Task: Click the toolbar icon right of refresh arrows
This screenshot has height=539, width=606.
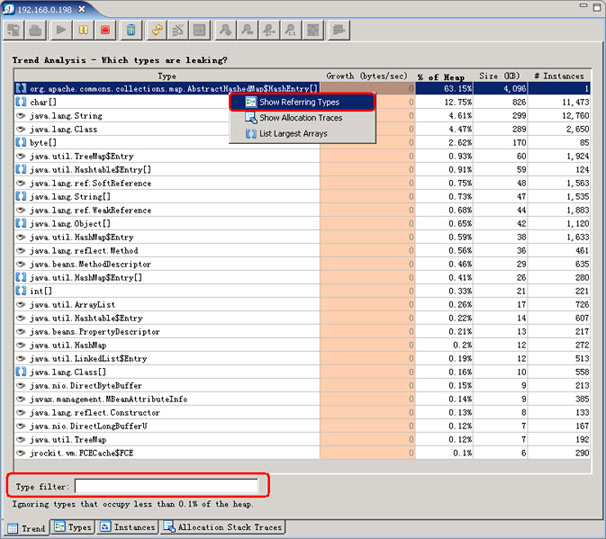Action: point(178,30)
